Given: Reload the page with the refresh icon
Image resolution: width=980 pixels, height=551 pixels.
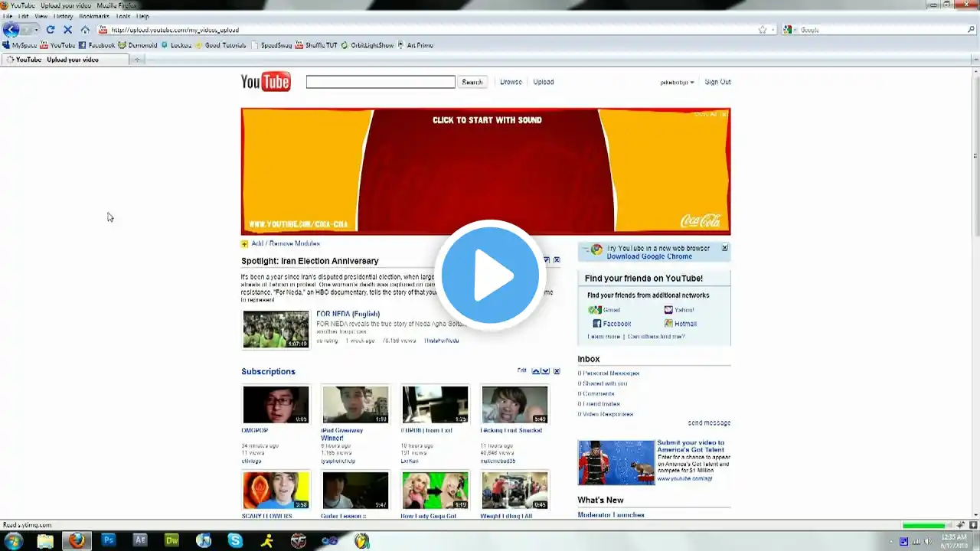Looking at the screenshot, I should click(51, 30).
